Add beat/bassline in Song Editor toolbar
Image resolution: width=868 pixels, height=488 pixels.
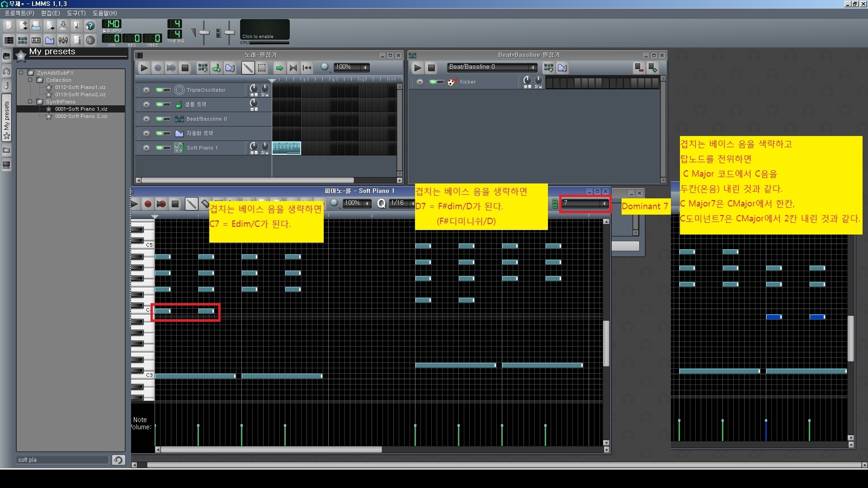[203, 68]
